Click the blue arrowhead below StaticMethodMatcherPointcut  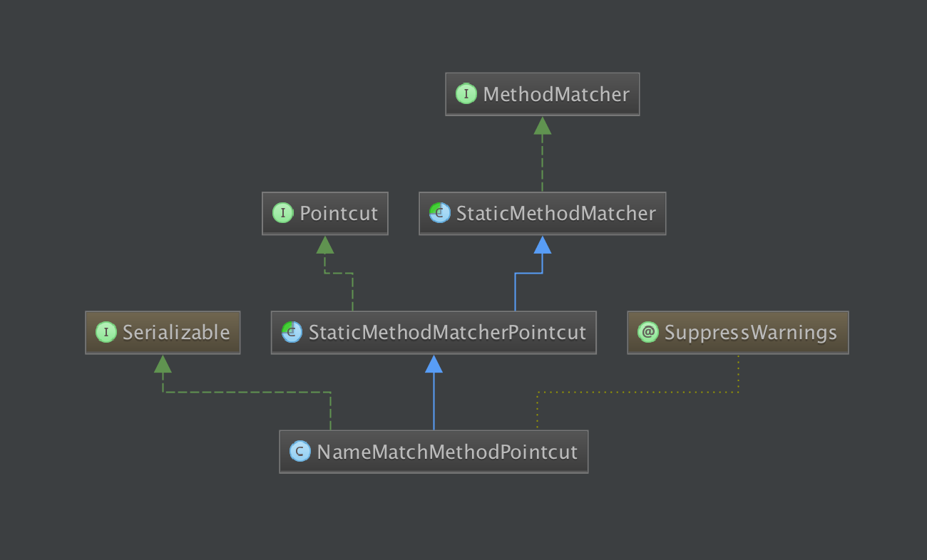(x=434, y=365)
